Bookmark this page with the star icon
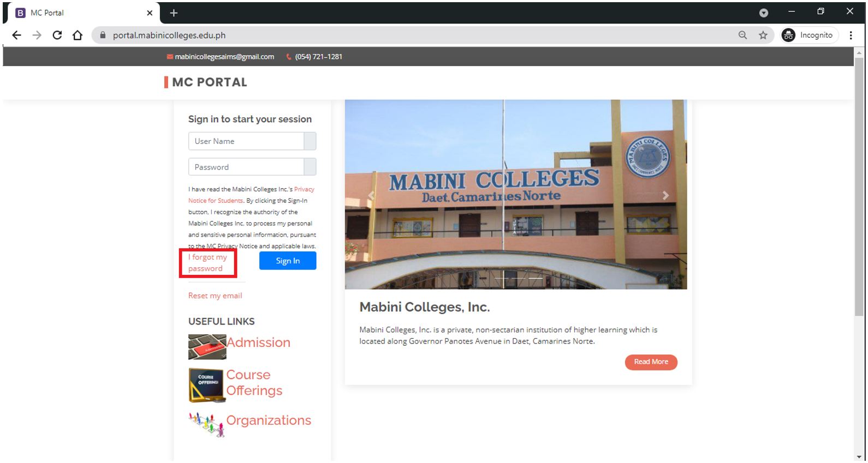Image resolution: width=868 pixels, height=463 pixels. (763, 35)
